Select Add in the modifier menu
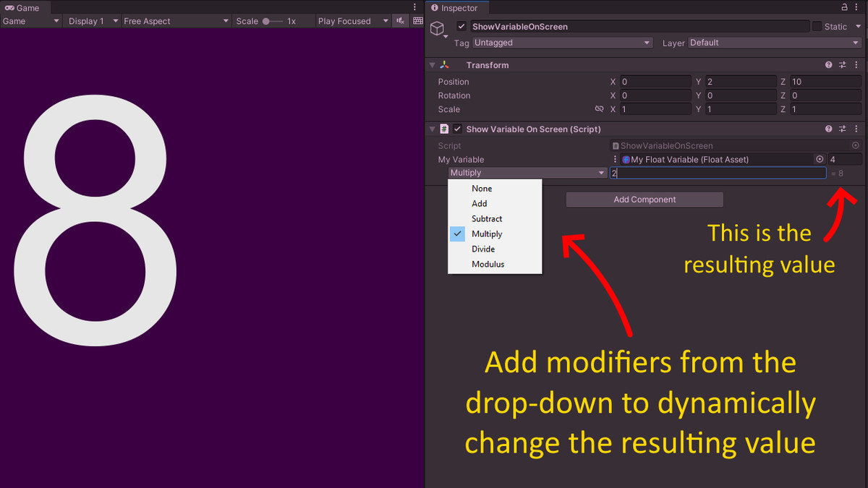Screen dimensions: 868x488 (x=495, y=204)
